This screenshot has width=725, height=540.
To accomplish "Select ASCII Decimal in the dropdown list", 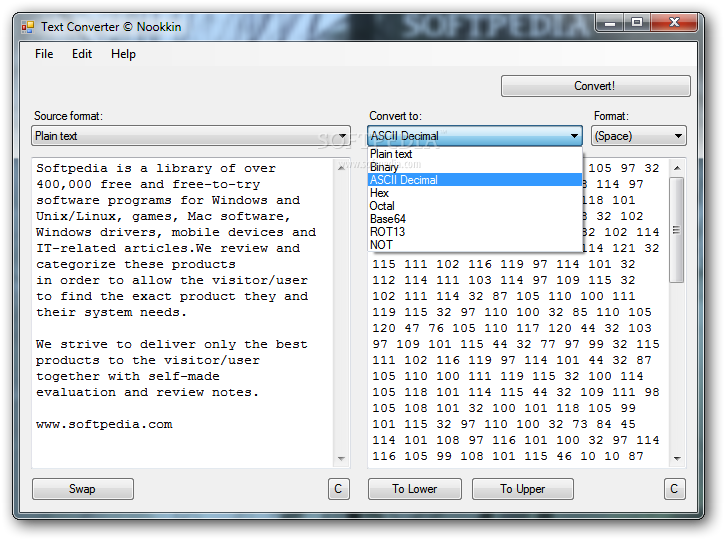I will [475, 180].
